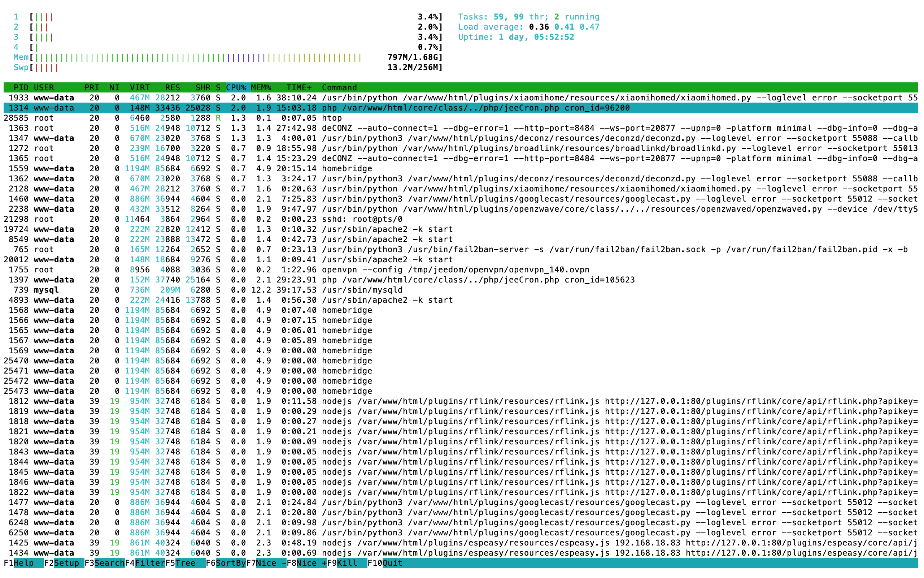Click the Load average line
Viewport: 924px width, 578px height.
529,27
